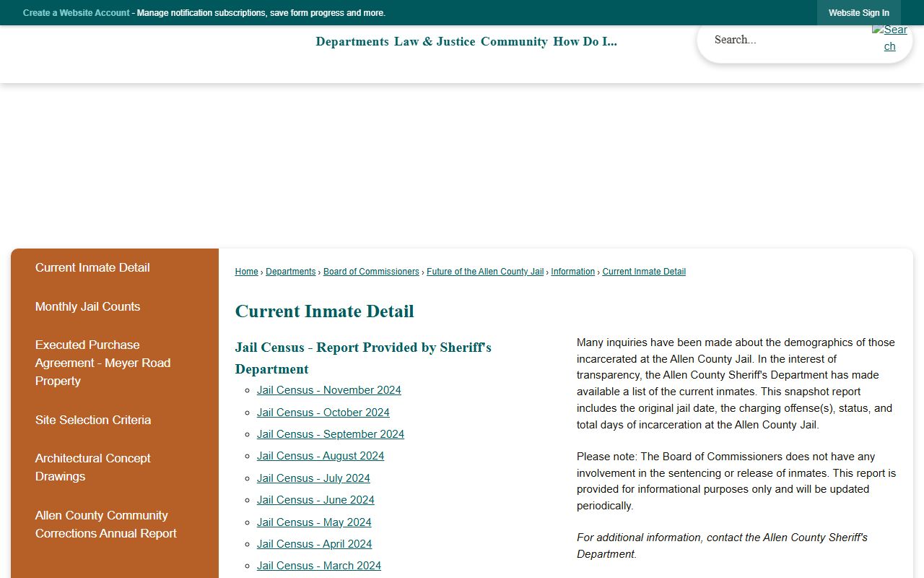Viewport: 924px width, 578px height.
Task: Click Current Inmate Detail breadcrumb link
Action: pyautogui.click(x=644, y=272)
